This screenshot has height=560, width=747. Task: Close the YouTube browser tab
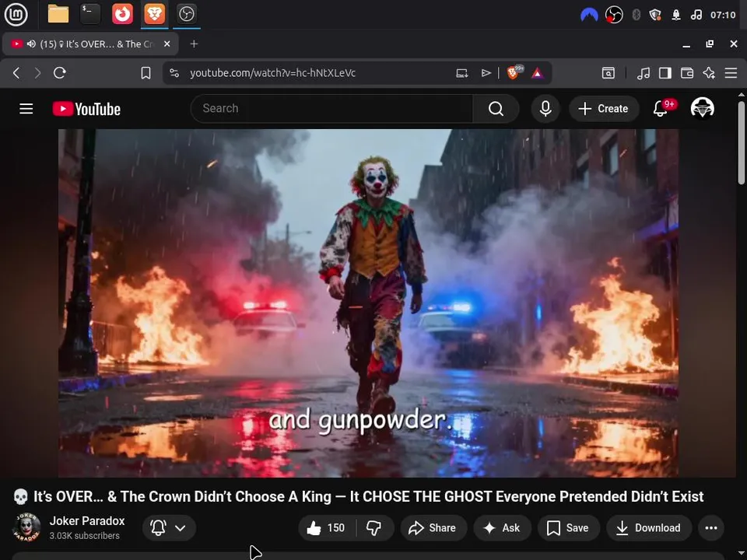click(167, 44)
